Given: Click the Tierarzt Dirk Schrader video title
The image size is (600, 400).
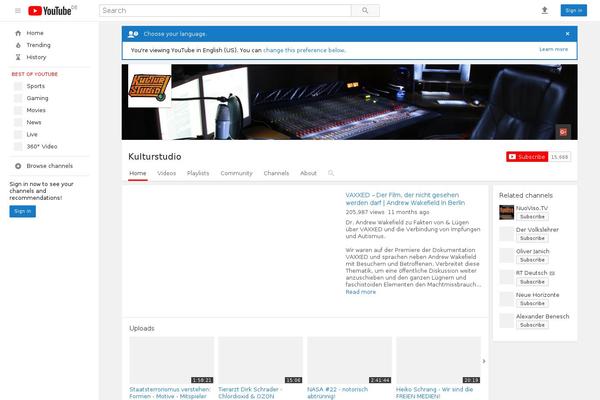Looking at the screenshot, I should pos(250,393).
